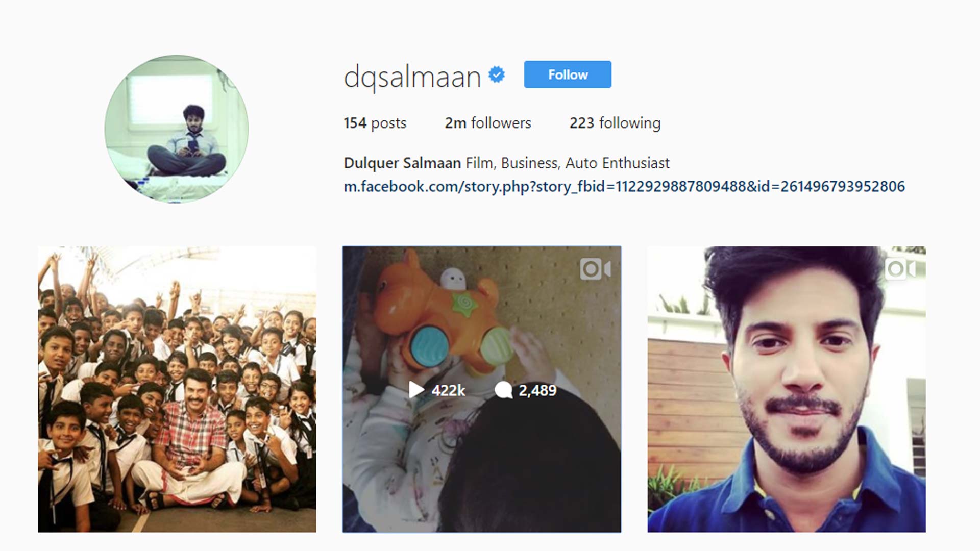View the 2m followers list
Screen dimensions: 980x551
488,123
